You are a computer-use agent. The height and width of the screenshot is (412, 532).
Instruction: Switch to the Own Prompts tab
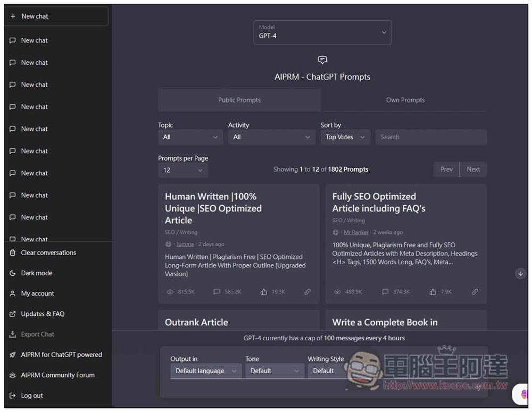click(x=405, y=100)
